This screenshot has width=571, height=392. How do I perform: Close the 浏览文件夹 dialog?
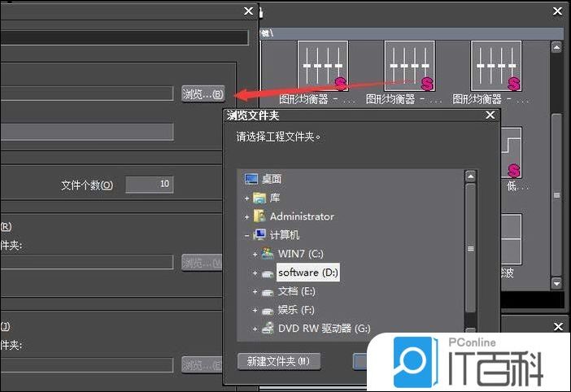[490, 115]
